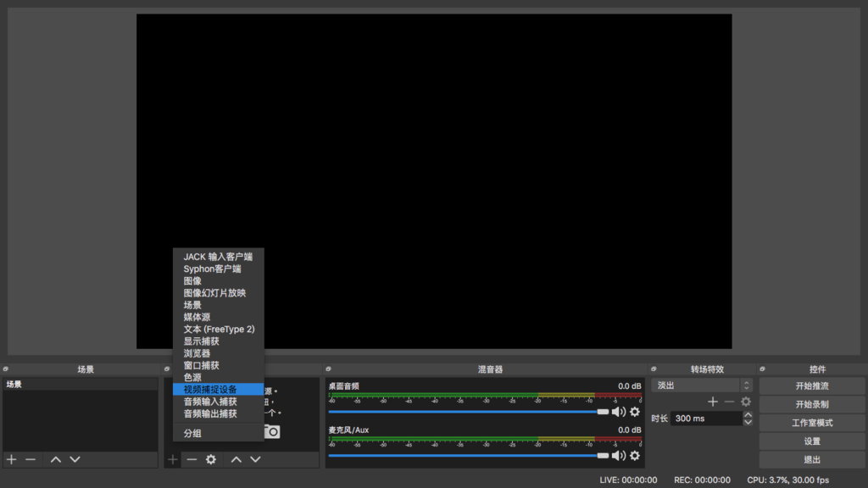
Task: Open transition properties with the gear icon
Action: coord(746,401)
